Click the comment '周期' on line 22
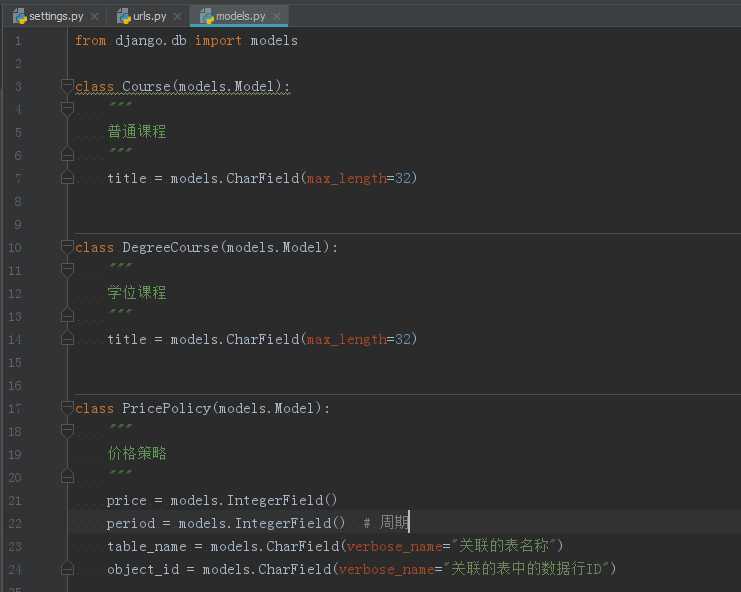The height and width of the screenshot is (592, 741). (393, 522)
